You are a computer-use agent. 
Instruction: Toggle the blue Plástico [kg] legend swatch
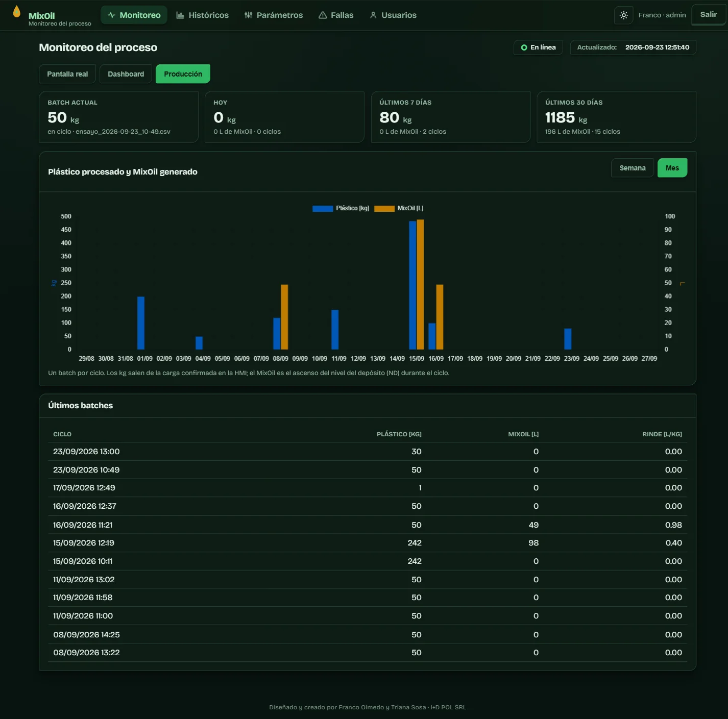[323, 208]
